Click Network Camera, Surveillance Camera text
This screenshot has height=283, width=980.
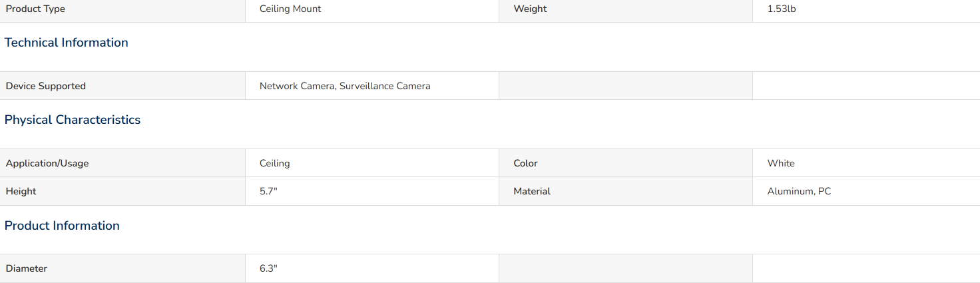[345, 86]
